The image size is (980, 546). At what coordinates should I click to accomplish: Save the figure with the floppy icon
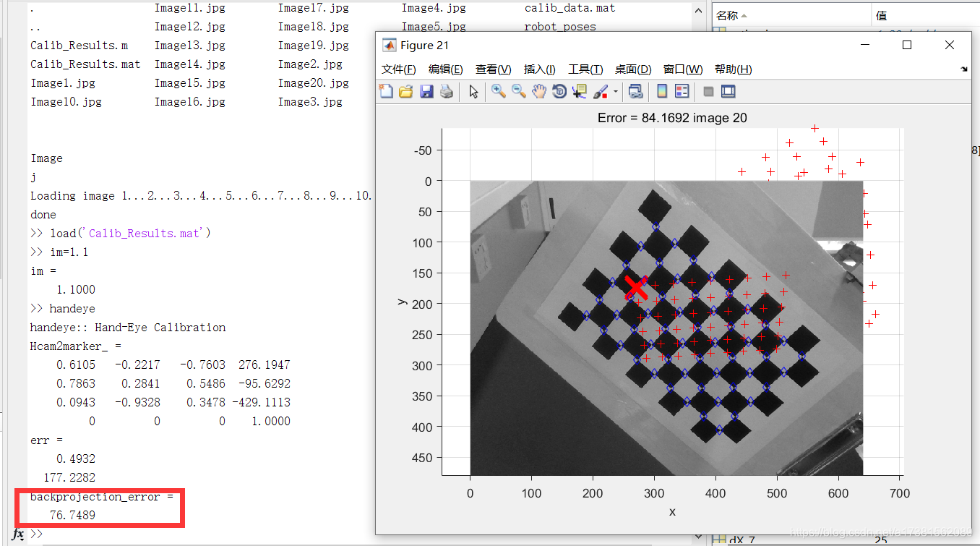pos(426,91)
